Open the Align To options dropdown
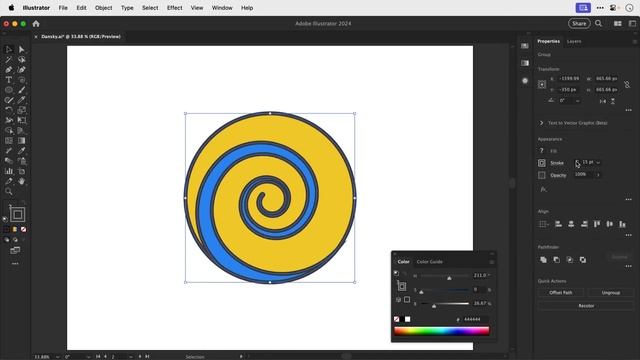This screenshot has width=640, height=360. click(x=543, y=224)
